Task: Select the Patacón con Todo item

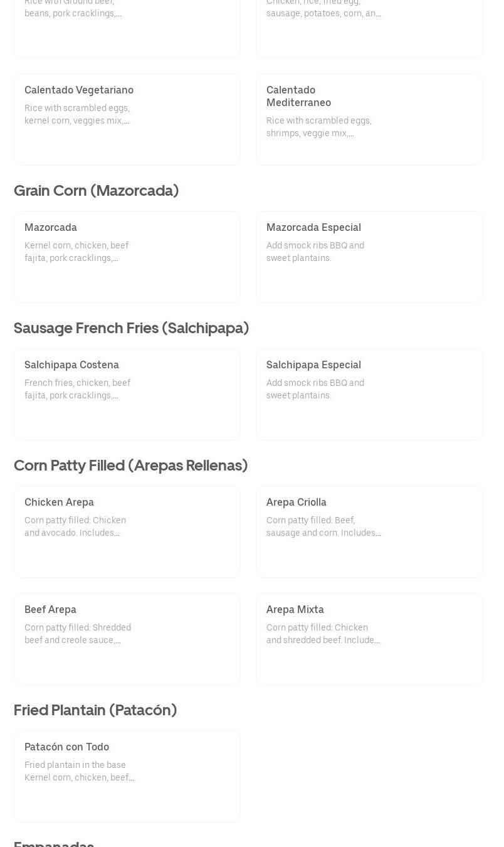Action: point(127,776)
